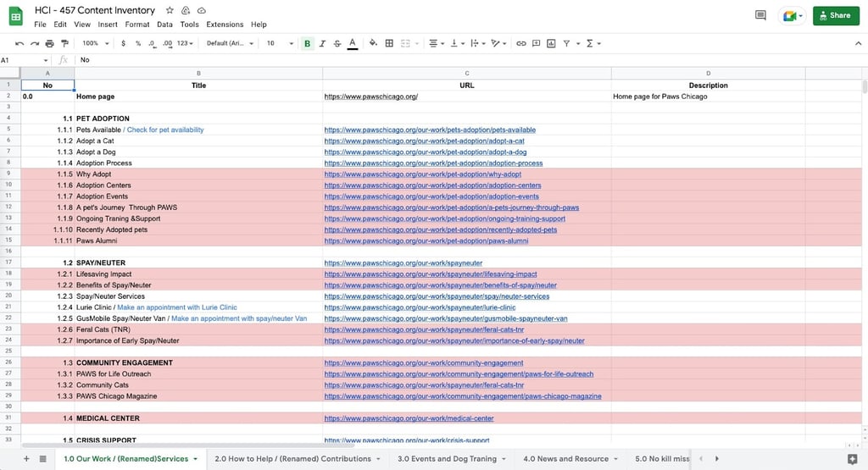Open the paws-alumni URL link

click(x=426, y=241)
